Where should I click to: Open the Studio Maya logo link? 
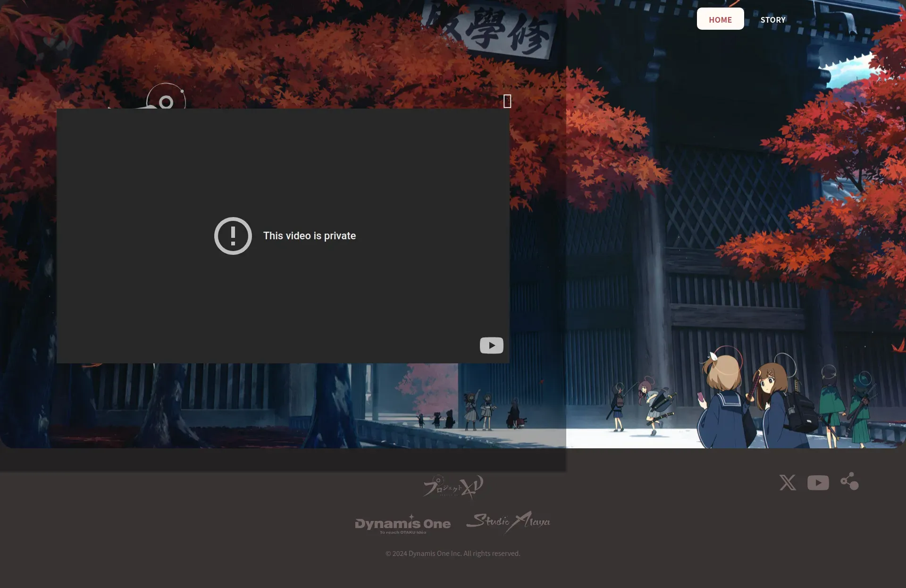click(x=508, y=522)
